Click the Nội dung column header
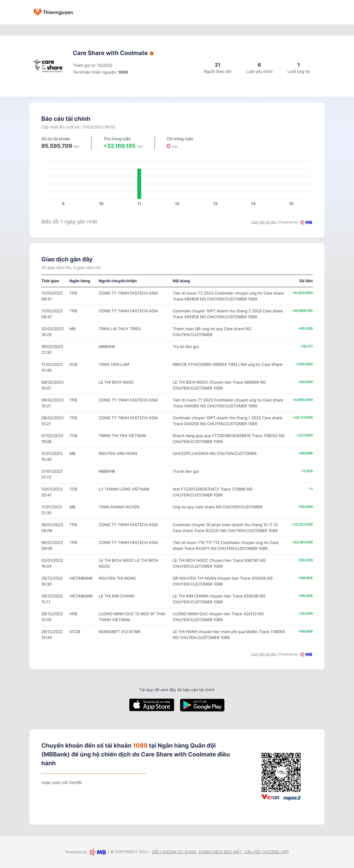Image resolution: width=354 pixels, height=868 pixels. [x=181, y=281]
